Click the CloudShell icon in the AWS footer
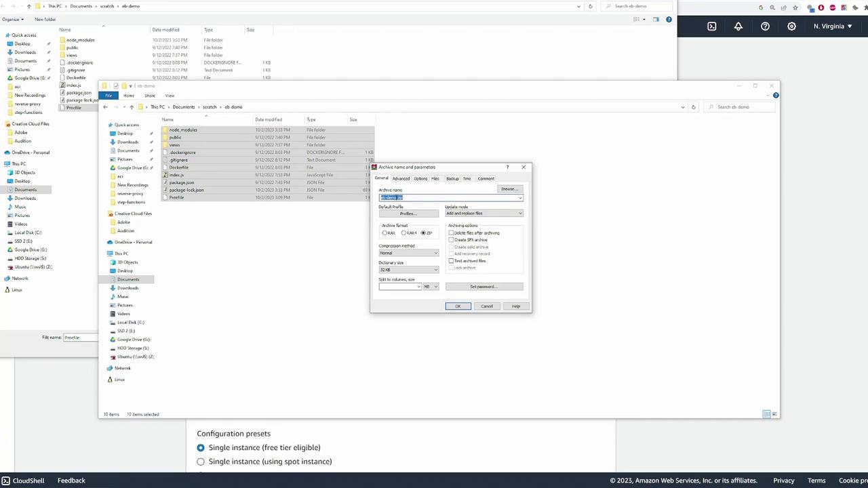The image size is (868, 488). (x=6, y=481)
